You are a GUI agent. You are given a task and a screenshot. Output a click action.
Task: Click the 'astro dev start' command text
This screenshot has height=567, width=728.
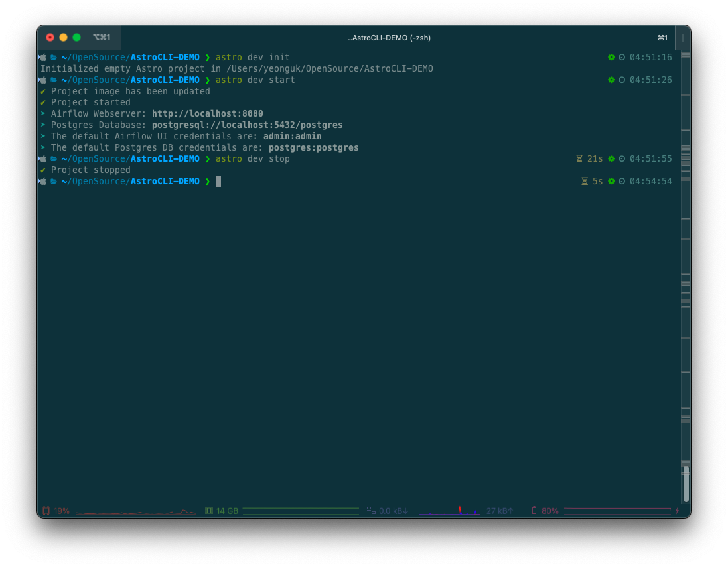(255, 80)
